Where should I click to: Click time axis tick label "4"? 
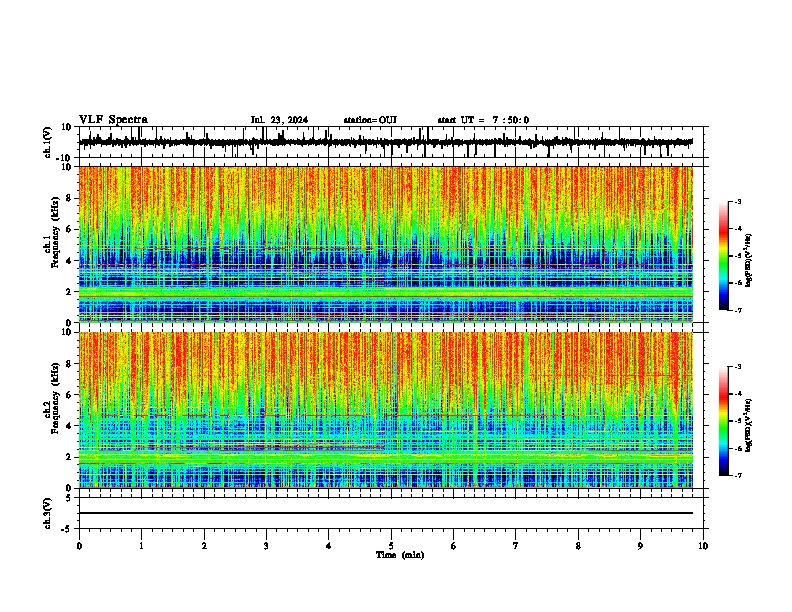pyautogui.click(x=329, y=546)
